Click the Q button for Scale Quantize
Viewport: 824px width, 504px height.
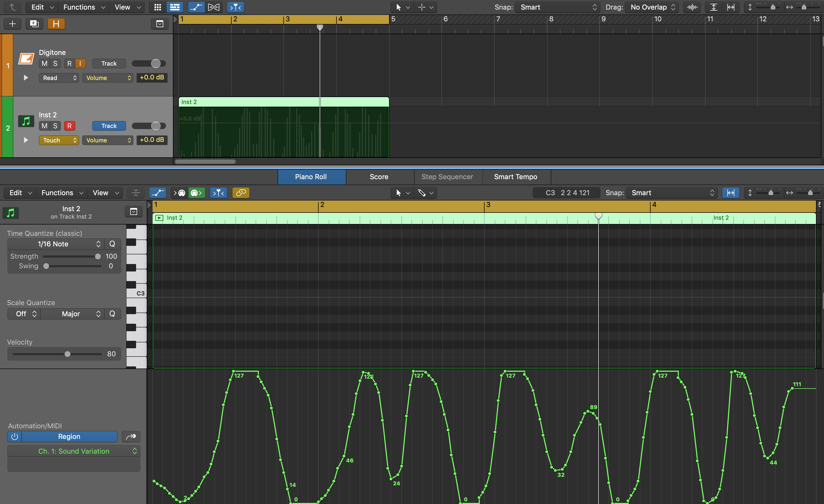[x=112, y=314]
